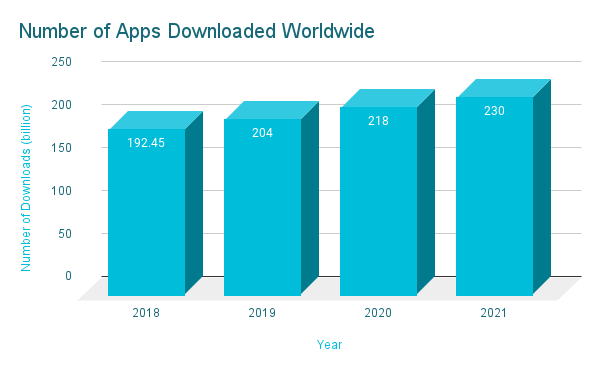600x371 pixels.
Task: Click the '2018' x-axis label
Action: point(146,313)
